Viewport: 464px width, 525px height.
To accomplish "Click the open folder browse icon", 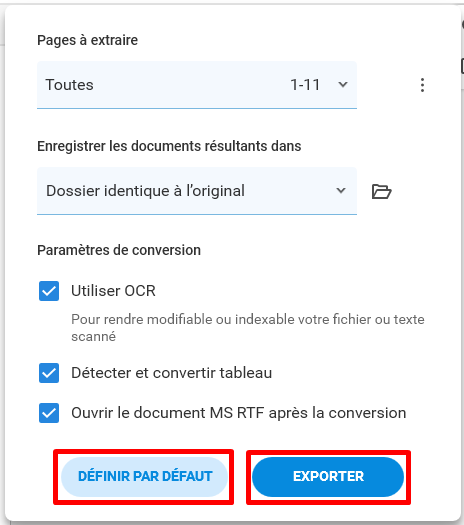I will tap(381, 192).
